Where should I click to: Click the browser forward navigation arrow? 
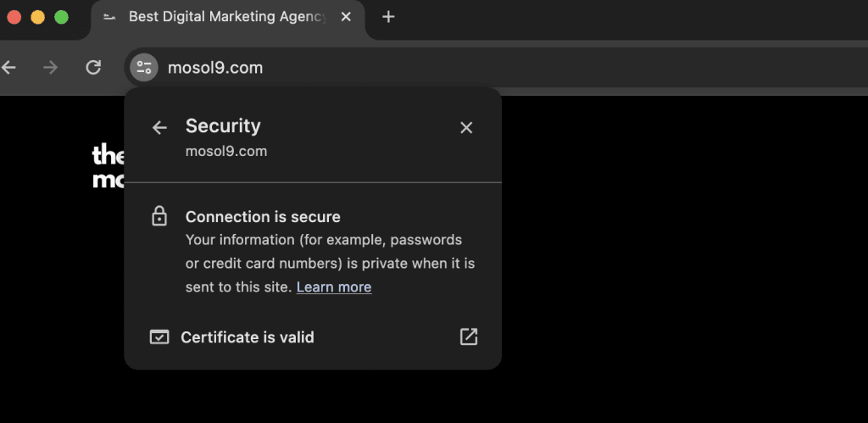[51, 68]
